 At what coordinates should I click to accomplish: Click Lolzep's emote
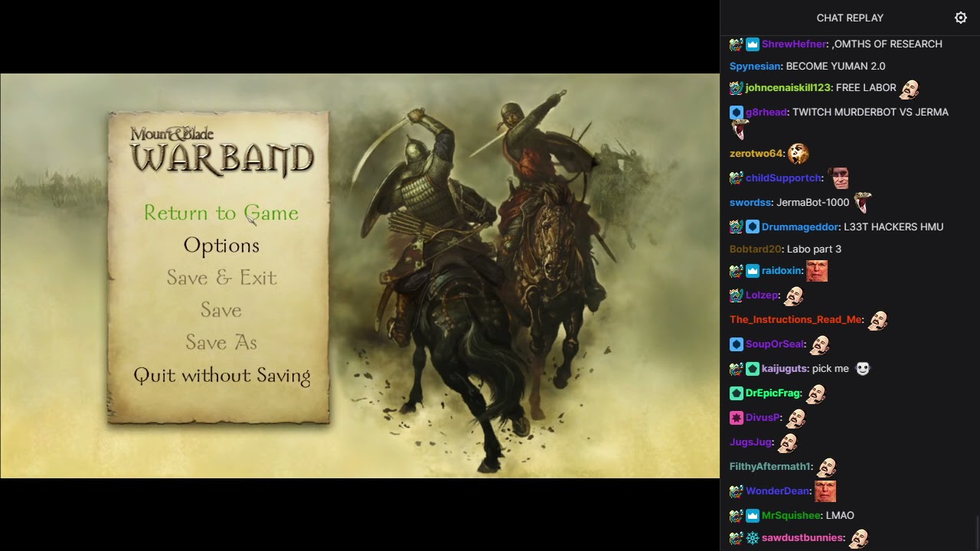(x=794, y=296)
